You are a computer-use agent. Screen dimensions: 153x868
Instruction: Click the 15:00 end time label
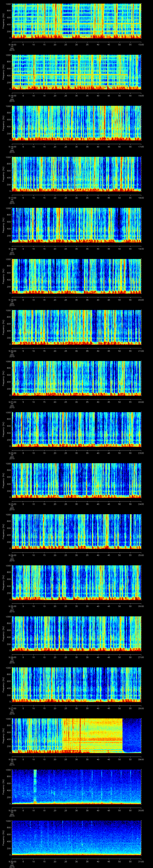pos(141,44)
